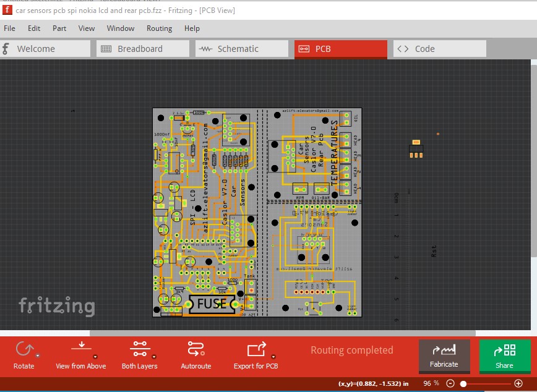
Task: Select the small orange part outside the board
Action: [416, 149]
